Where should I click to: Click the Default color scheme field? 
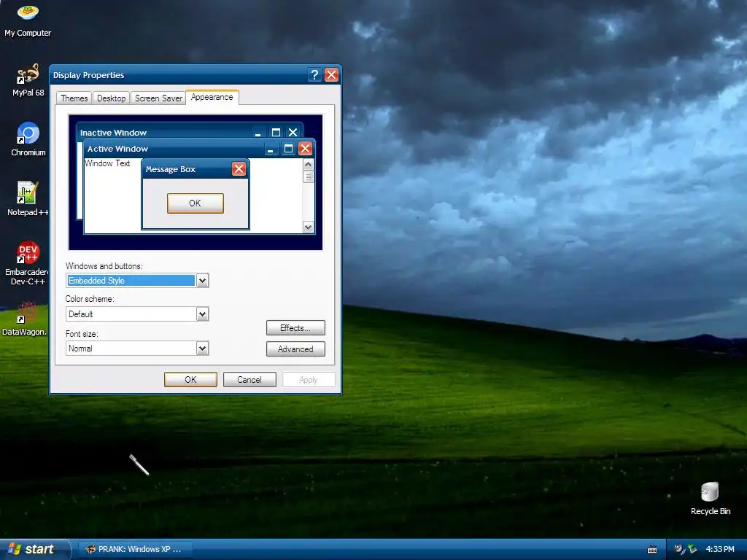131,314
